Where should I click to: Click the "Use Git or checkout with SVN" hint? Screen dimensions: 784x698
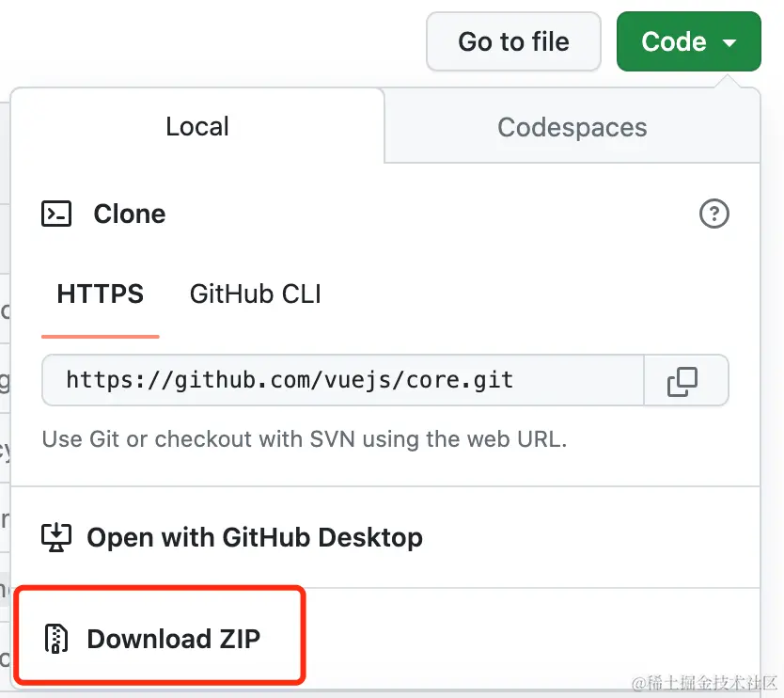(x=305, y=438)
